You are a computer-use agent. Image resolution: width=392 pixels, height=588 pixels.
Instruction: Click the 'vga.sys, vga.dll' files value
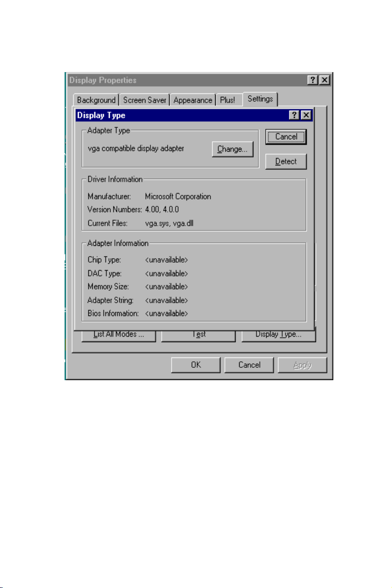(169, 224)
